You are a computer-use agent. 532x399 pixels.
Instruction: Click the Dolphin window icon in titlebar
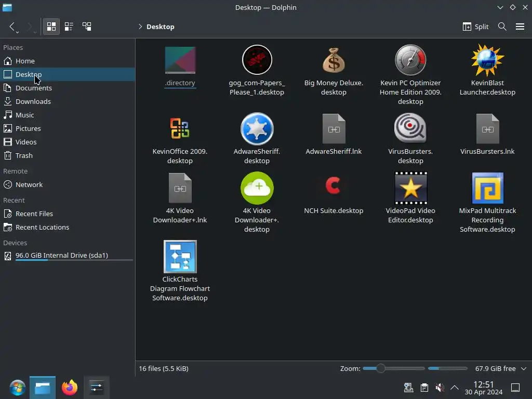click(7, 7)
